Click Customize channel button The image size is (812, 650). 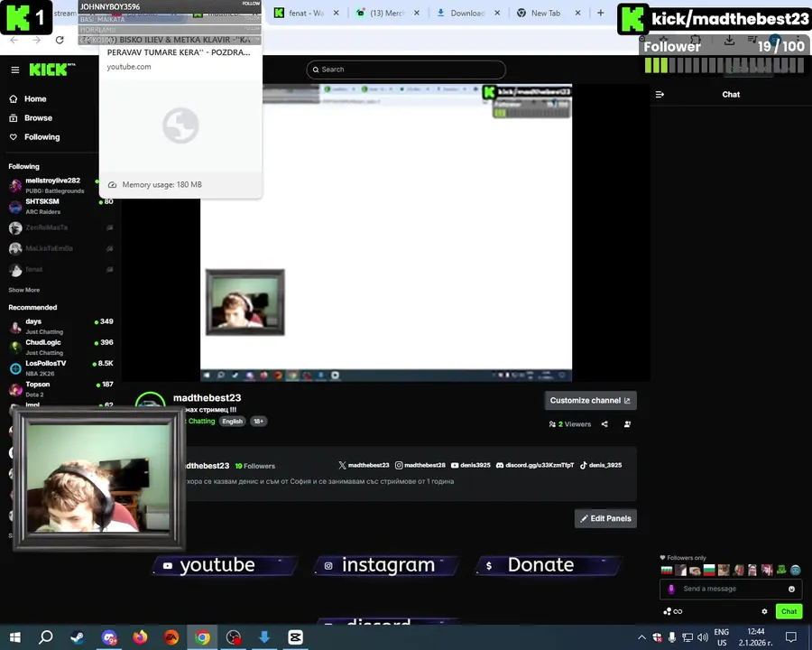click(x=590, y=400)
